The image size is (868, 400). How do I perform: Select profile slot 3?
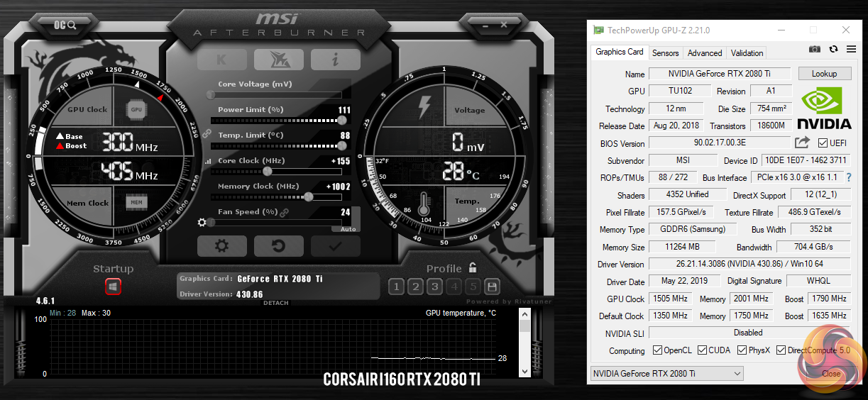click(x=434, y=287)
